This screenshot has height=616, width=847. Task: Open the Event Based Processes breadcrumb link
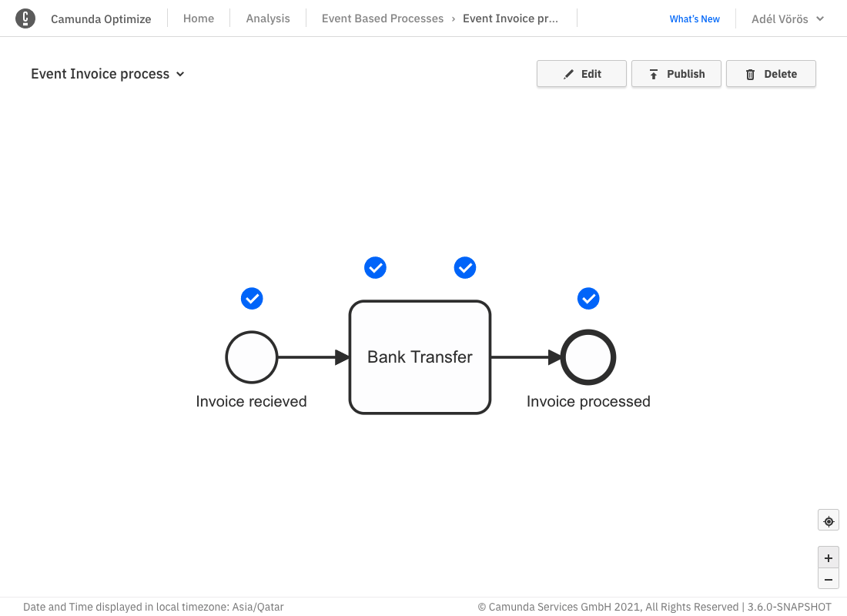383,18
